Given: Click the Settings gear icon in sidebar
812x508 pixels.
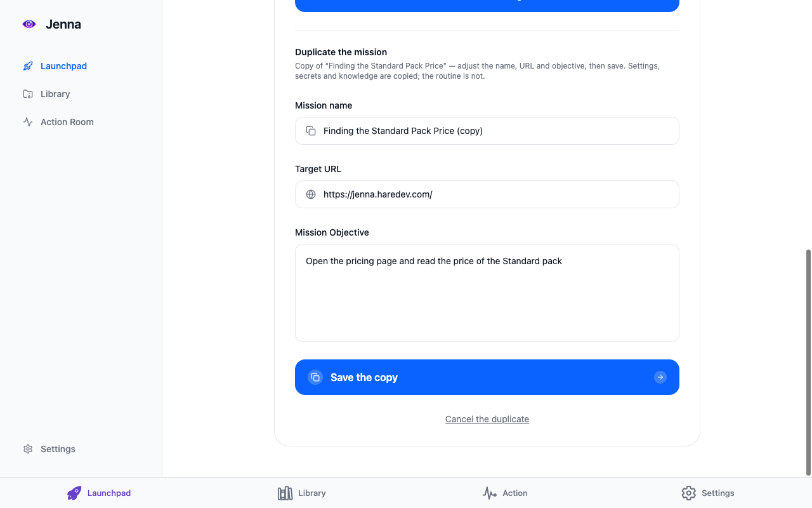Looking at the screenshot, I should [x=28, y=449].
